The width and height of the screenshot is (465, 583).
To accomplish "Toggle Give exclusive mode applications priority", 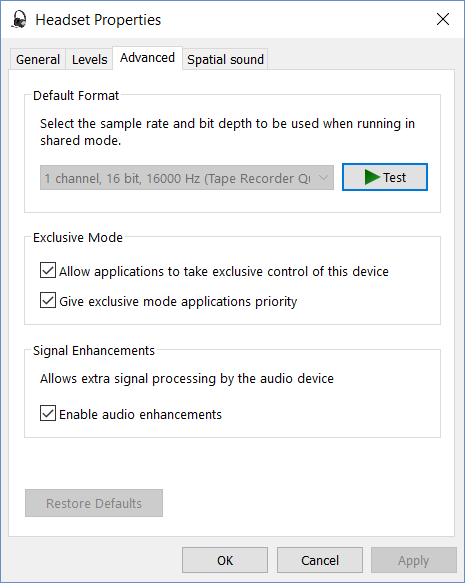I will pyautogui.click(x=48, y=300).
